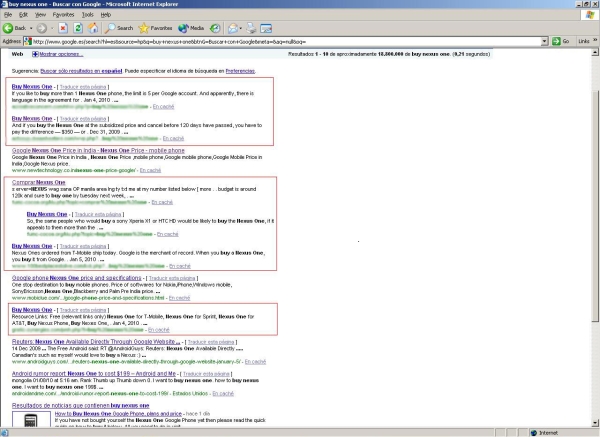Click the page icon in status bar
This screenshot has height=437, width=600.
pyautogui.click(x=5, y=433)
